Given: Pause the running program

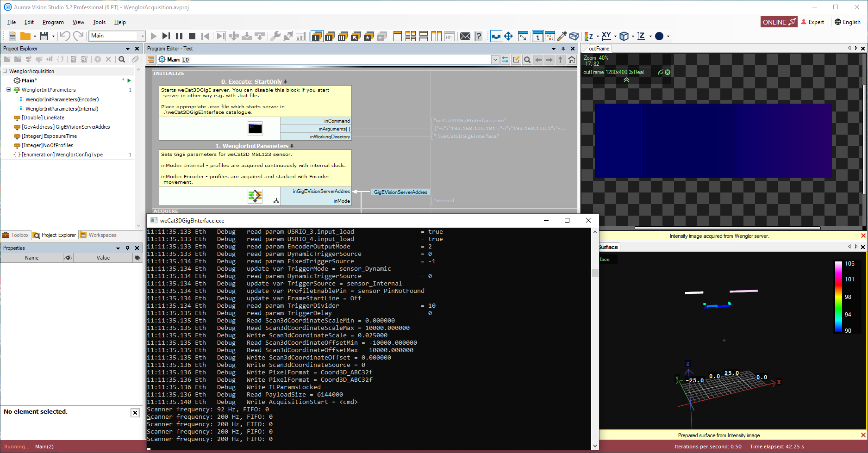Looking at the screenshot, I should click(179, 36).
